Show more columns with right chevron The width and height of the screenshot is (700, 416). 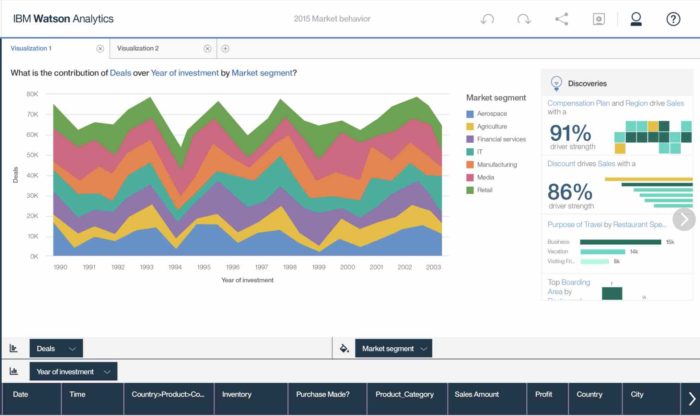pyautogui.click(x=691, y=399)
